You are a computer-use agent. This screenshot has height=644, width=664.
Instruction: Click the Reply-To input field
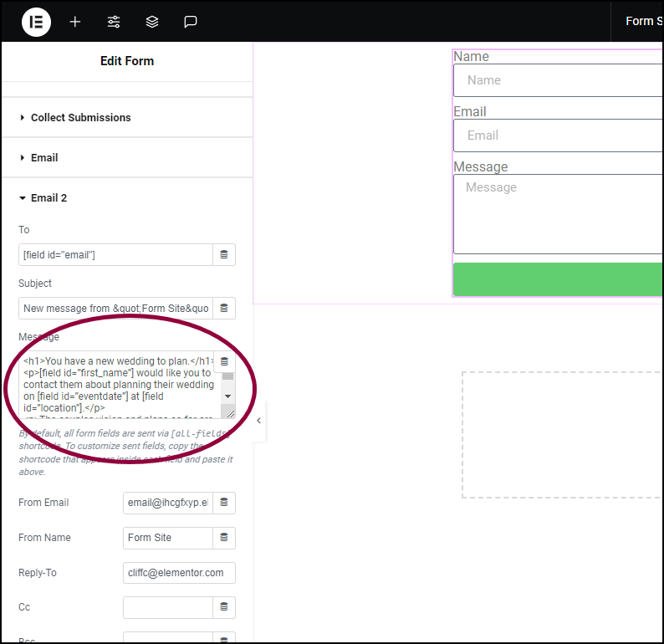pos(179,572)
